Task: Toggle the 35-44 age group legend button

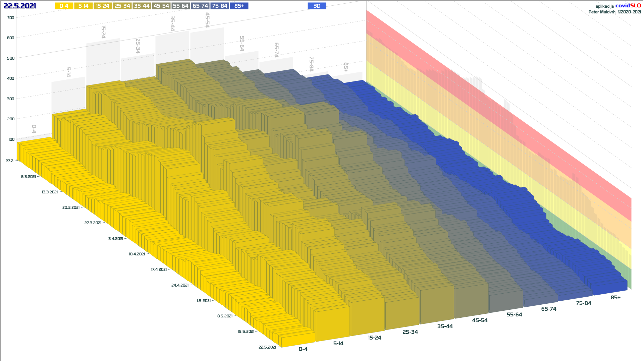Action: [142, 6]
